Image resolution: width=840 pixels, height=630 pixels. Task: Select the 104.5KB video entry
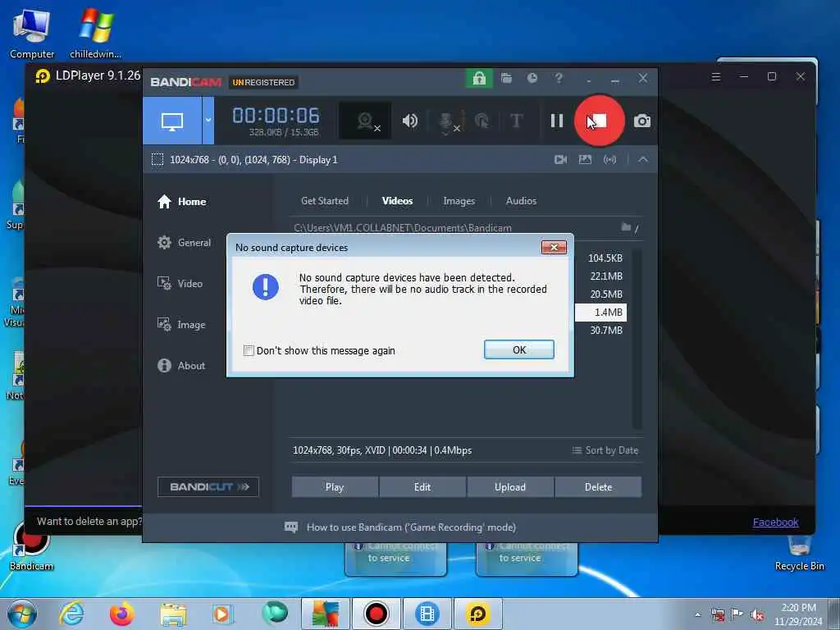(x=605, y=258)
